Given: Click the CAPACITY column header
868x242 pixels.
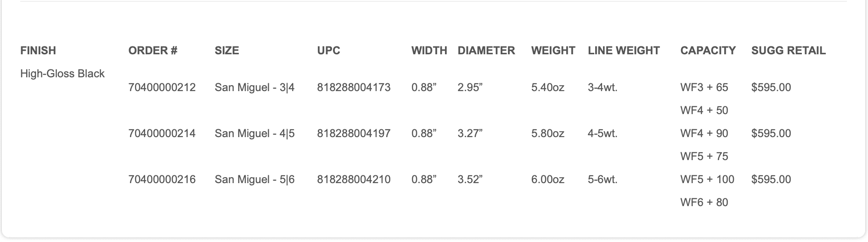Looking at the screenshot, I should pos(708,51).
